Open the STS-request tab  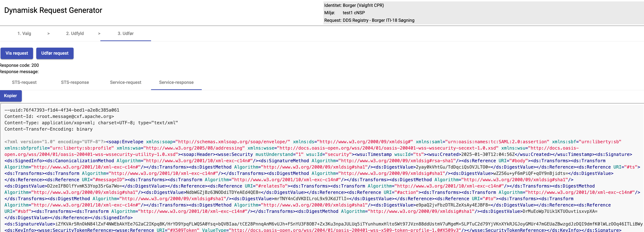click(24, 82)
